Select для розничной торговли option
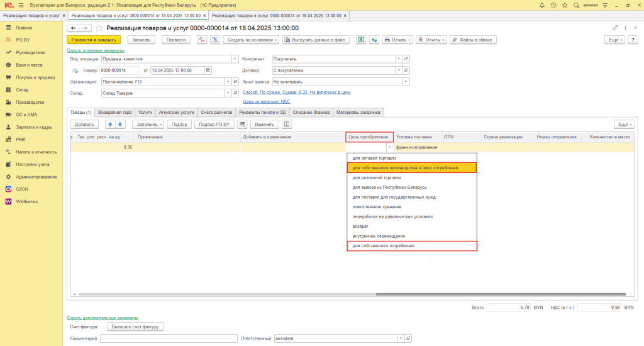 click(412, 177)
